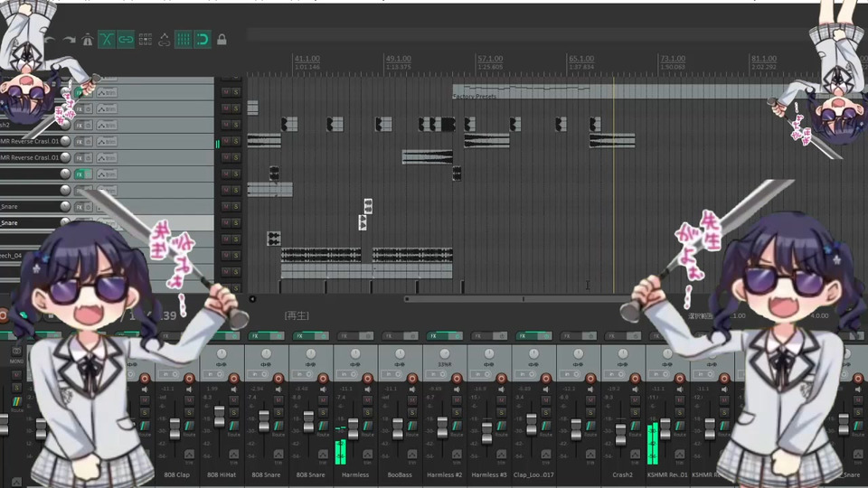Open the FX chain button above the Harmless channel
Viewport: 868px width, 488px height.
pos(345,336)
